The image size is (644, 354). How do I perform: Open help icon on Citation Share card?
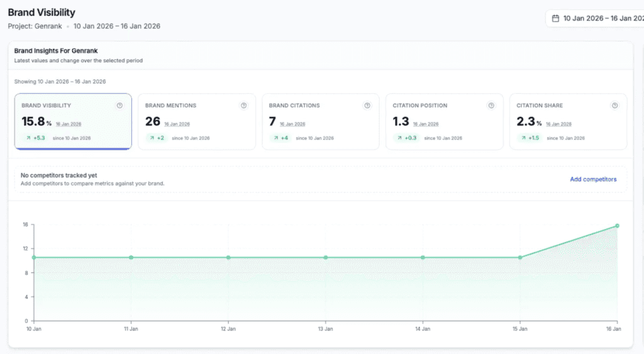pyautogui.click(x=614, y=106)
